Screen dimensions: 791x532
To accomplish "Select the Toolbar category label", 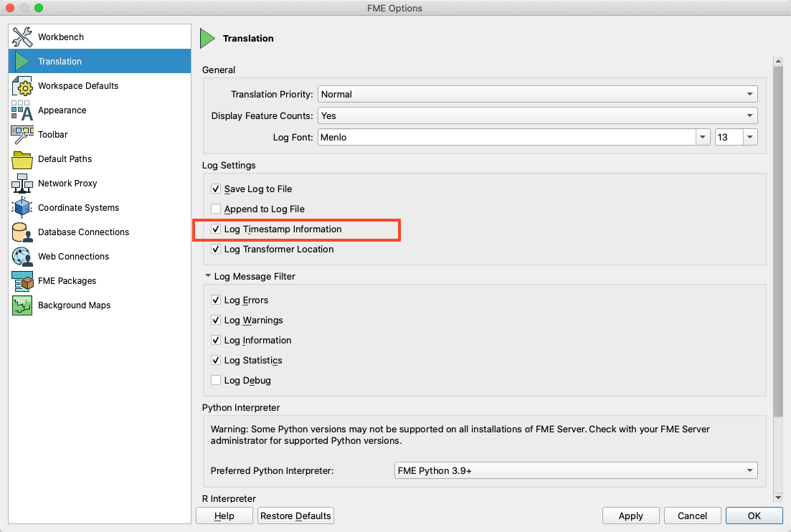I will tap(53, 135).
